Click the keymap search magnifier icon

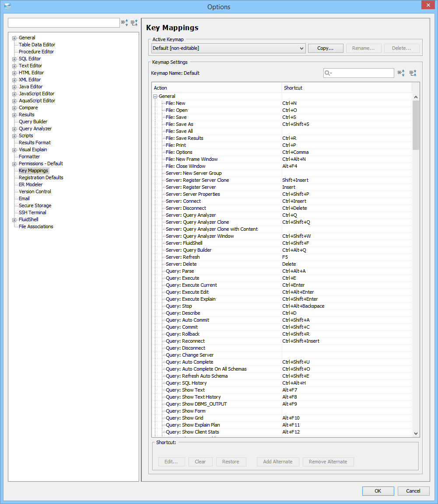(328, 73)
